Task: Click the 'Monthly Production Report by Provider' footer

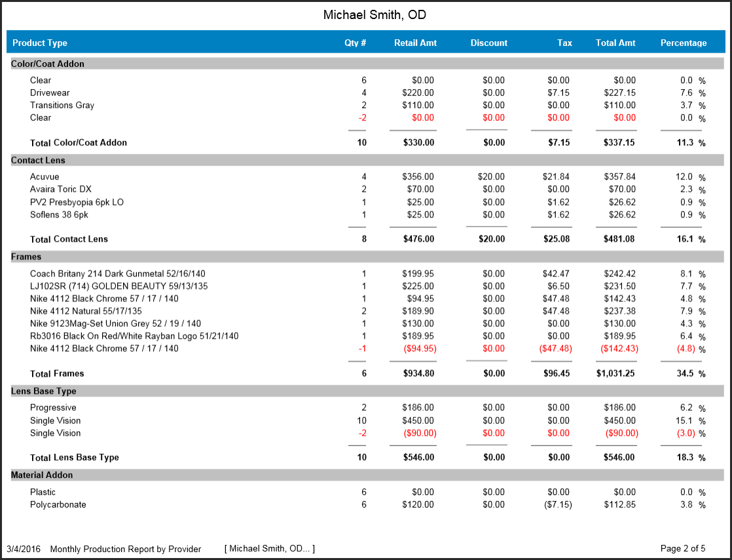Action: tap(126, 550)
